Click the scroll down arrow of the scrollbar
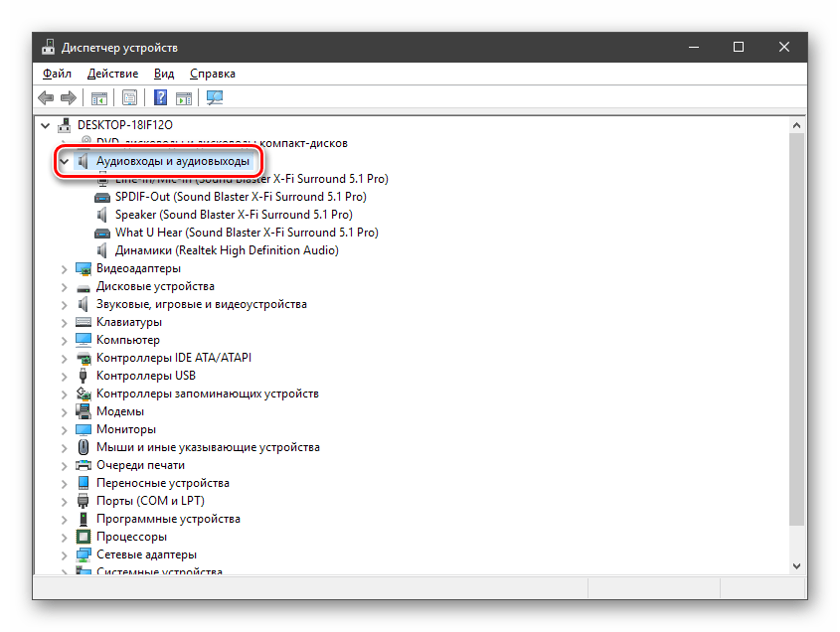Screen dimensions: 840x632 tap(796, 563)
